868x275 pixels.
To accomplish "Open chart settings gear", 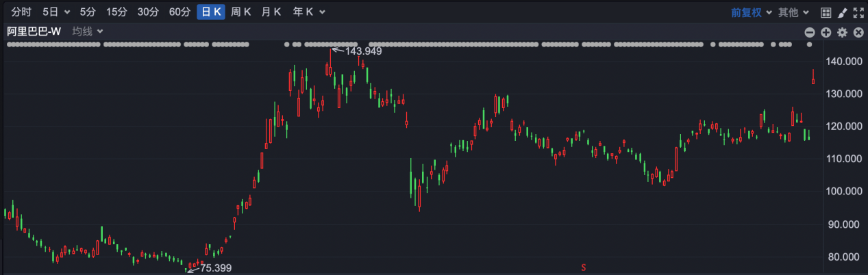I will pos(842,32).
